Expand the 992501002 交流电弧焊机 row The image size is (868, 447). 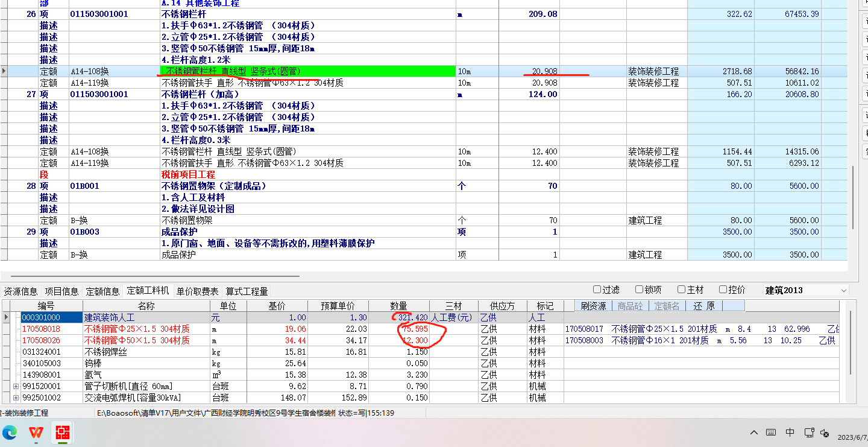point(16,398)
